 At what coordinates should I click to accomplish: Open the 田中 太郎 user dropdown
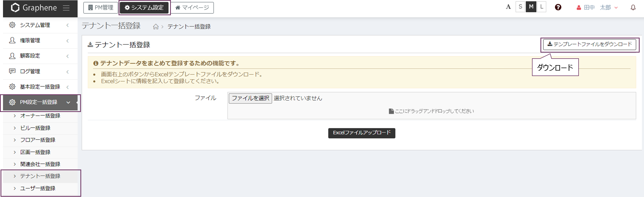tap(597, 8)
